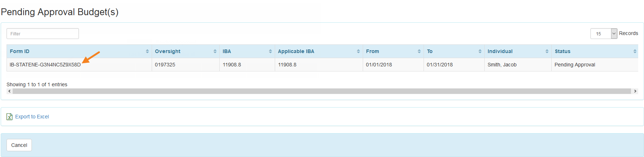Click the Cancel button
644x157 pixels.
[19, 145]
